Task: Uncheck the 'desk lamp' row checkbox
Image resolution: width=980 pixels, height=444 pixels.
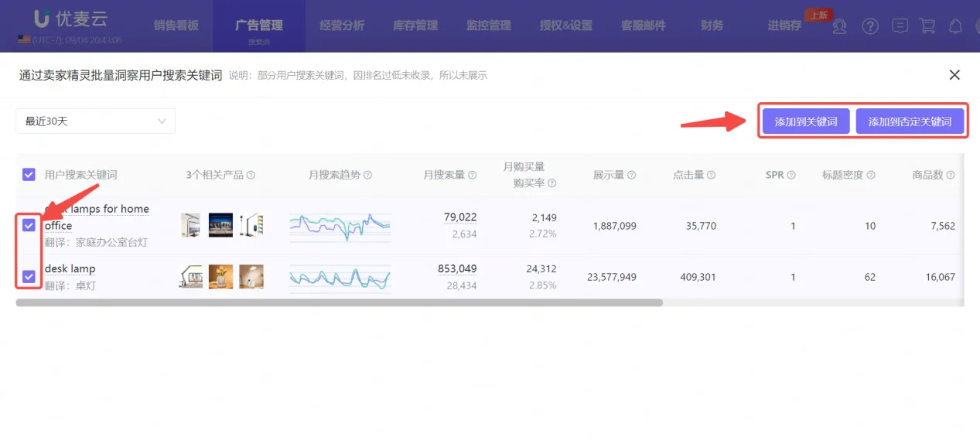Action: (x=29, y=276)
